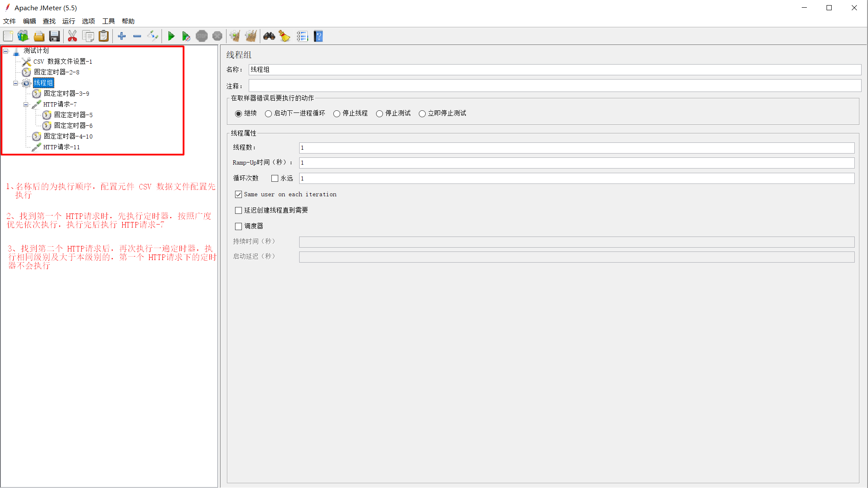Open the 选项 menu
Image resolution: width=868 pixels, height=488 pixels.
coord(88,21)
